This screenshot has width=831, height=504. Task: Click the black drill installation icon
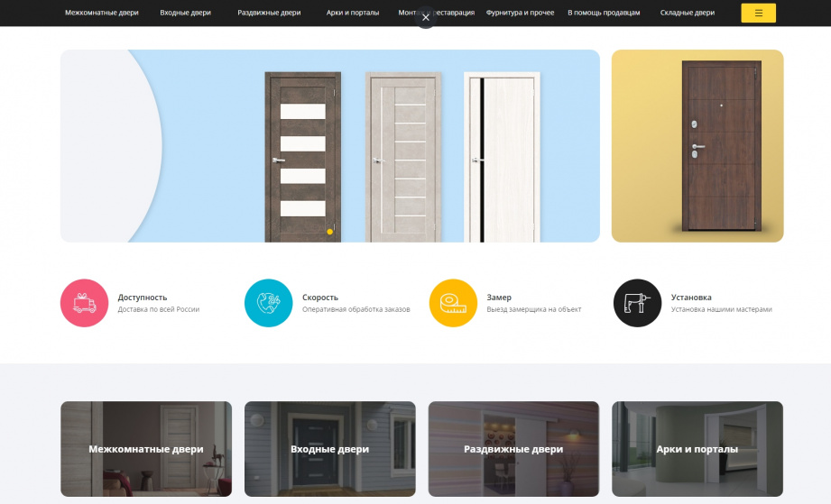(x=637, y=303)
